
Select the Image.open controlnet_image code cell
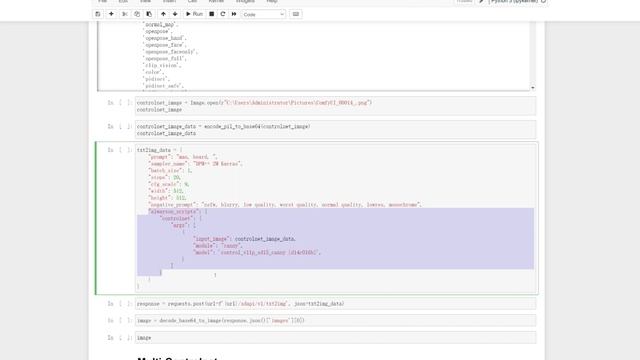coord(335,106)
